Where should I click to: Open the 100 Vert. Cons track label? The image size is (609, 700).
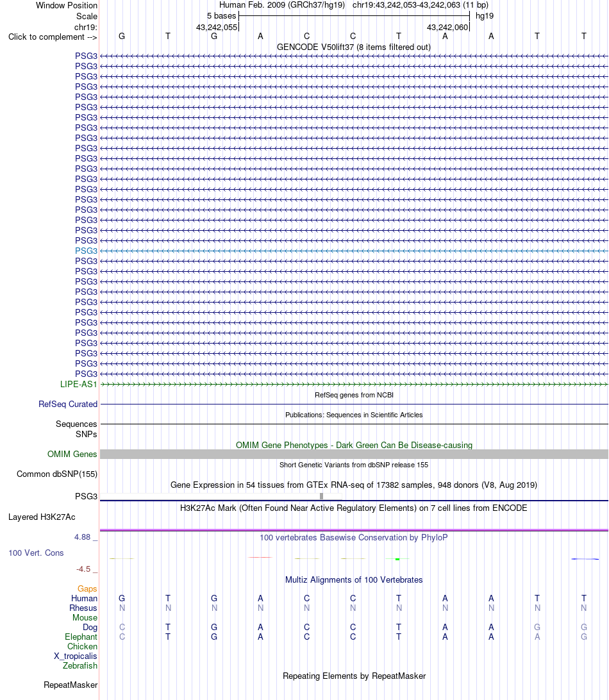(x=36, y=553)
